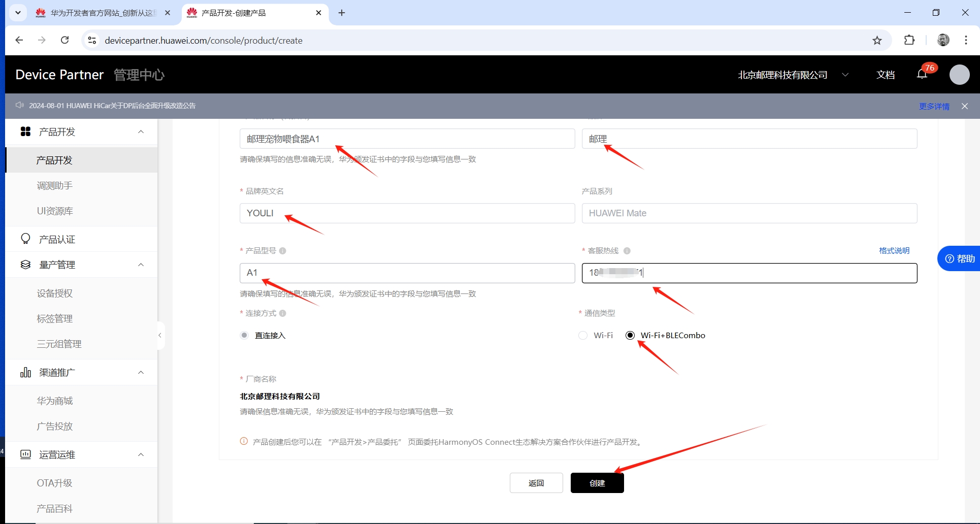
Task: Edit the product name field 邮理宠物喂食器A1
Action: pyautogui.click(x=407, y=139)
